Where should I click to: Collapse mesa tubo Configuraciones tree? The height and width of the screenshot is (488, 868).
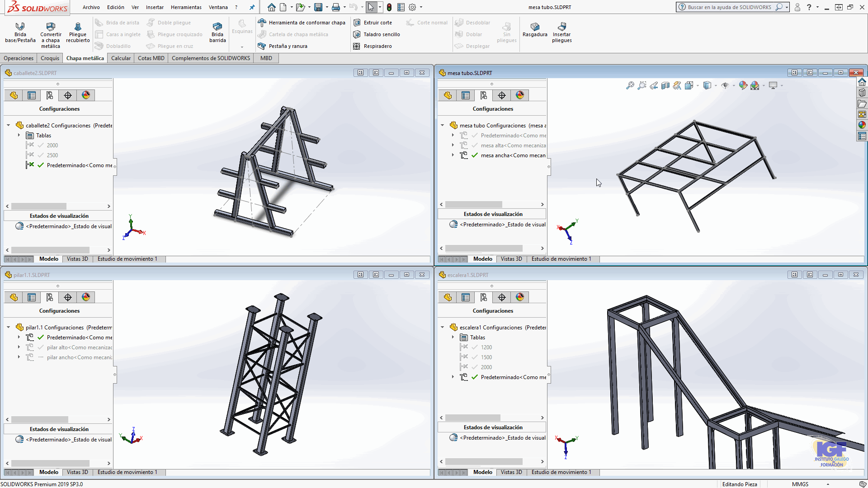point(442,125)
